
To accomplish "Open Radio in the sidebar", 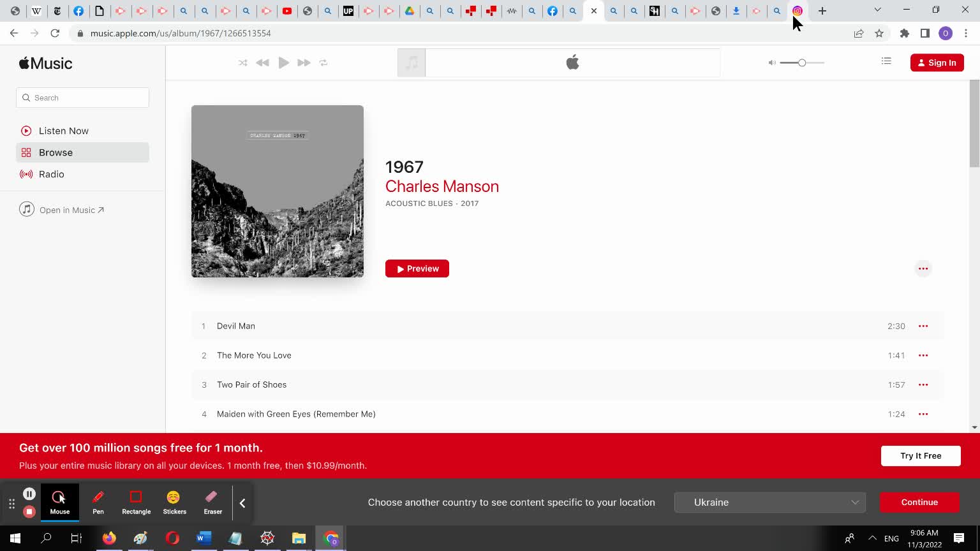I will pos(82,174).
